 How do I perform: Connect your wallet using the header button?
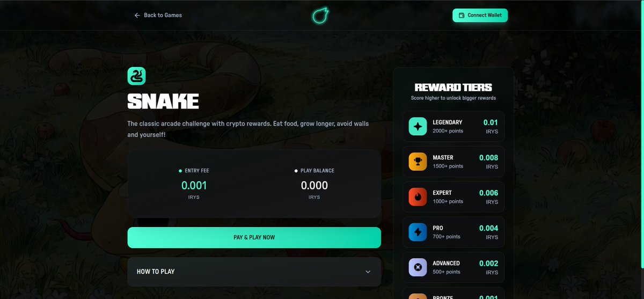point(480,15)
